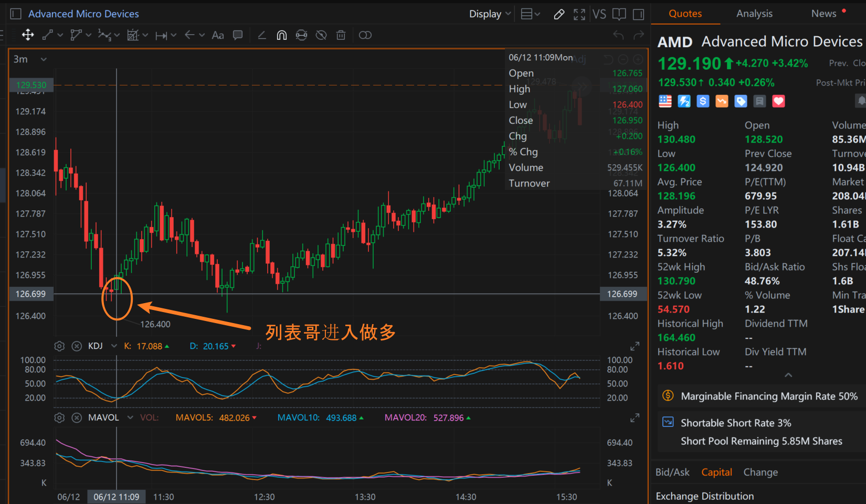
Task: Open trend line tool options arrow
Action: click(x=60, y=35)
